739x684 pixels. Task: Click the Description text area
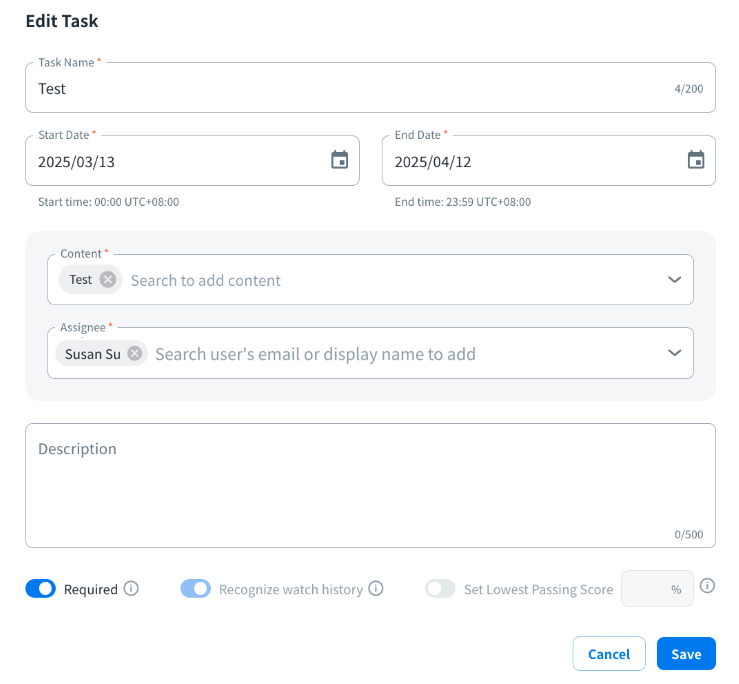click(x=370, y=485)
